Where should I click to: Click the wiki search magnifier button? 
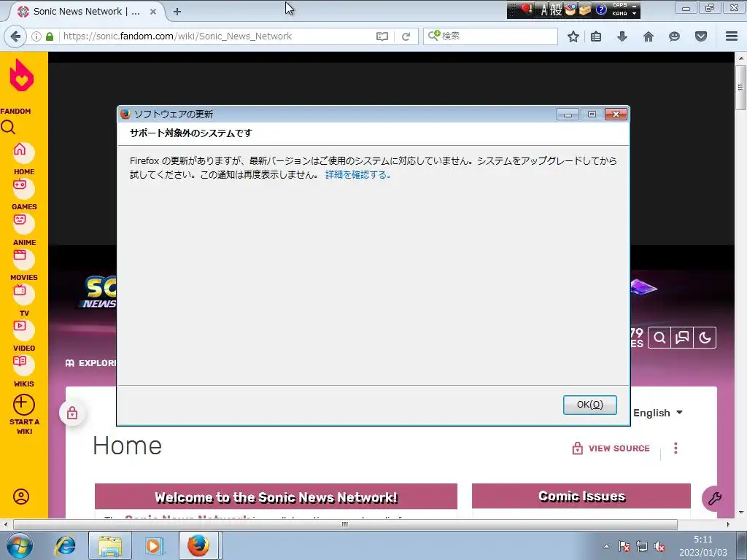[x=659, y=338]
